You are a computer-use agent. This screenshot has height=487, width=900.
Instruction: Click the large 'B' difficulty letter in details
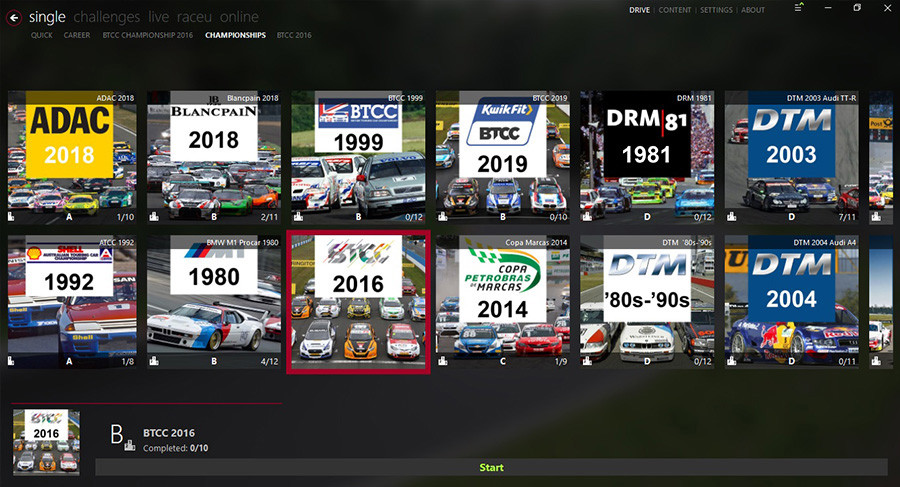click(117, 435)
